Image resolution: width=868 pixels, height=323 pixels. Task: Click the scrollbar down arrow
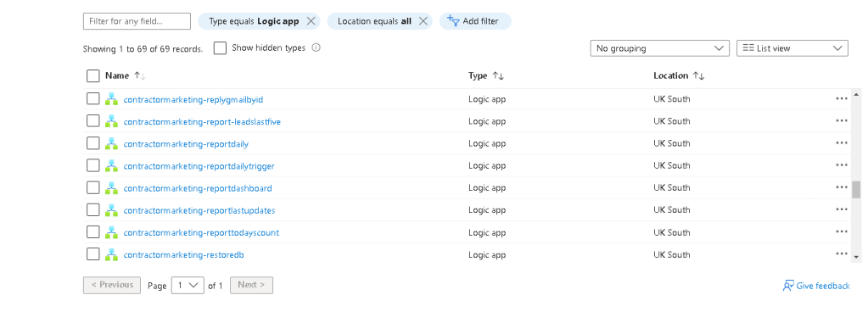point(856,257)
